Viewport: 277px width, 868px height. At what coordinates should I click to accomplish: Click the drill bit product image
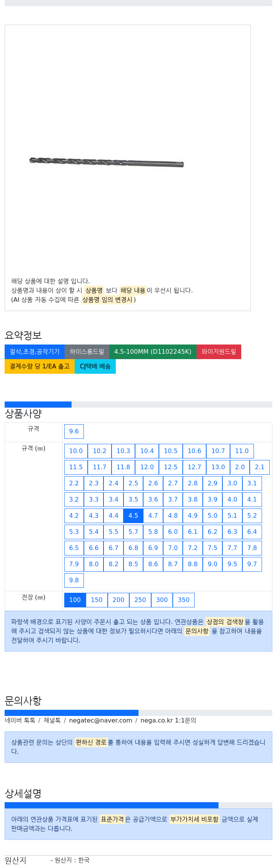click(107, 162)
